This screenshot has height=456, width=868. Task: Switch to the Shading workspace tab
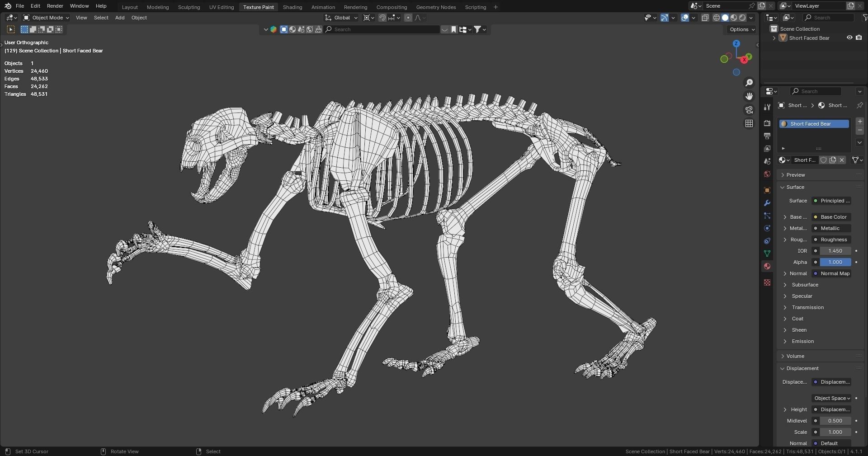click(x=292, y=7)
